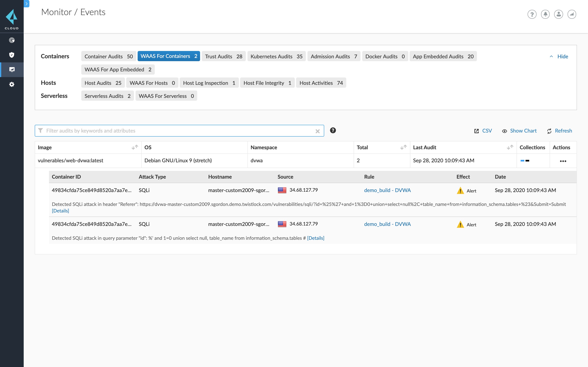This screenshot has width=588, height=367.
Task: Toggle sorting on the Last Audit column
Action: click(x=510, y=147)
